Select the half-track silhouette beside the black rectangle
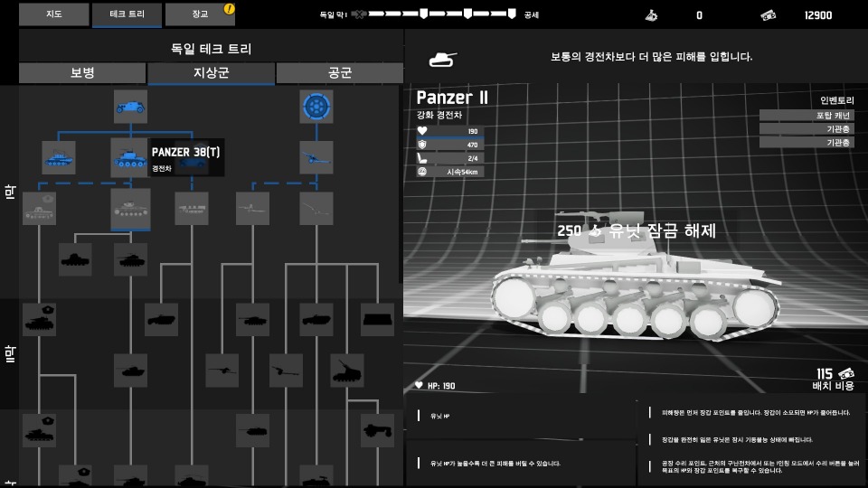 click(x=316, y=319)
